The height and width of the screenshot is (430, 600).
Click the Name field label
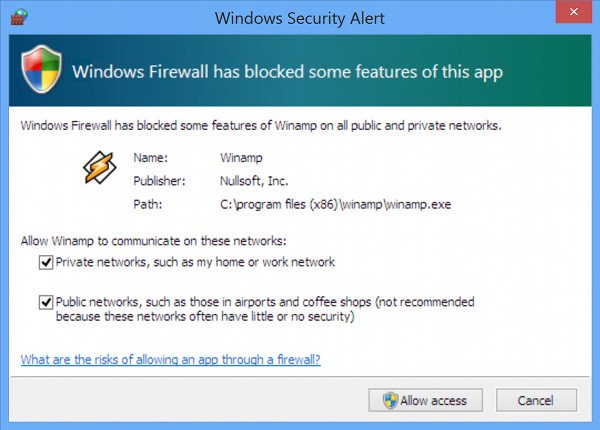(149, 158)
